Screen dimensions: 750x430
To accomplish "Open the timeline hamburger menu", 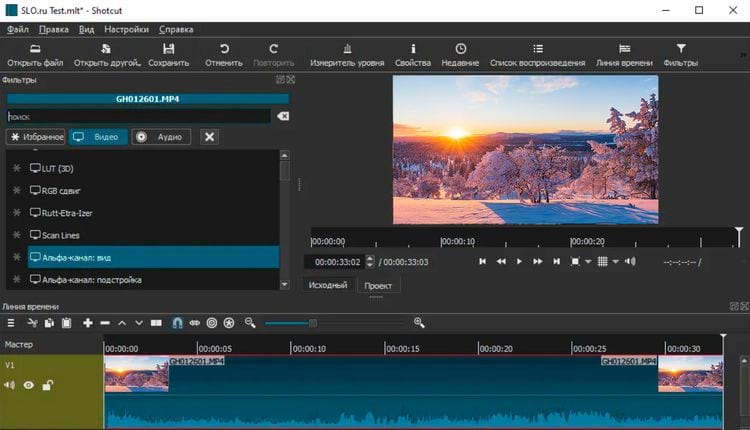I will pos(11,323).
